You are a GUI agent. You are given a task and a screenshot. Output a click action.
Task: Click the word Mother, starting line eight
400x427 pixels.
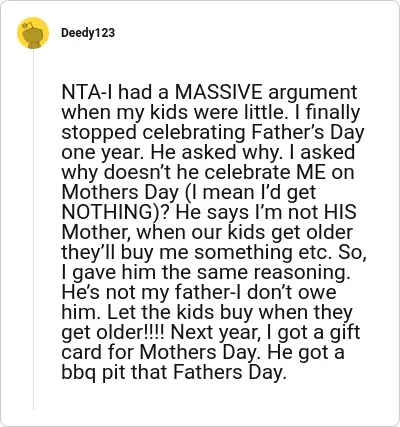pyautogui.click(x=97, y=232)
